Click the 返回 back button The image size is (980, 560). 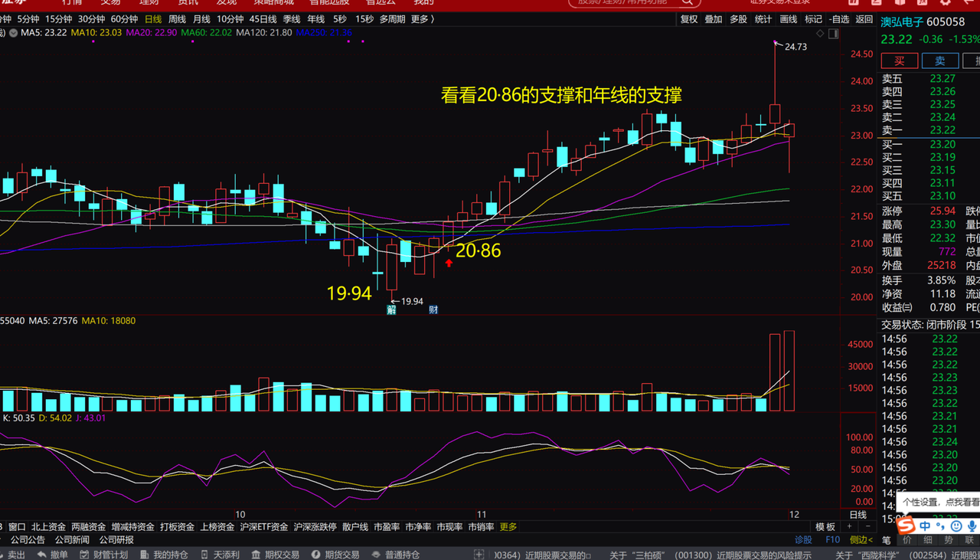[864, 19]
